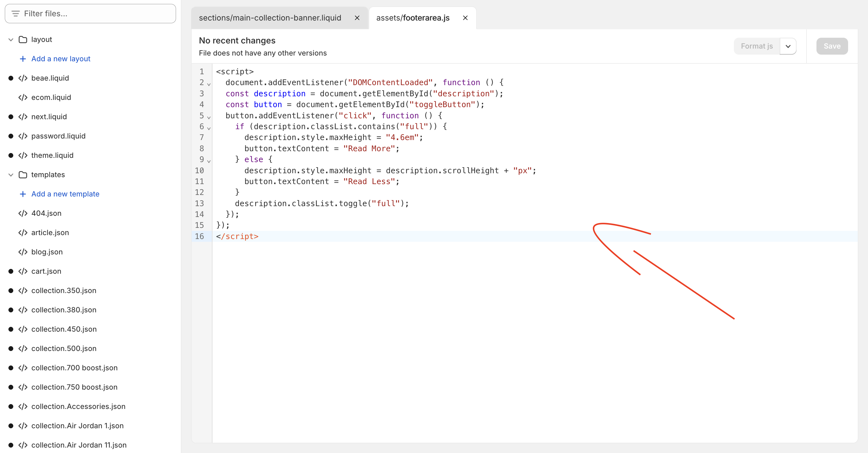Image resolution: width=868 pixels, height=453 pixels.
Task: Collapse the templates folder chevron
Action: (x=11, y=175)
